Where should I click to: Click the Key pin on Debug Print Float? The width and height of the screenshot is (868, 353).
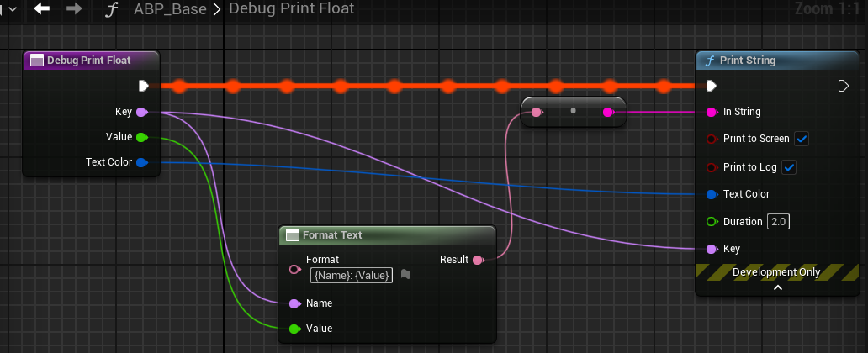coord(141,112)
